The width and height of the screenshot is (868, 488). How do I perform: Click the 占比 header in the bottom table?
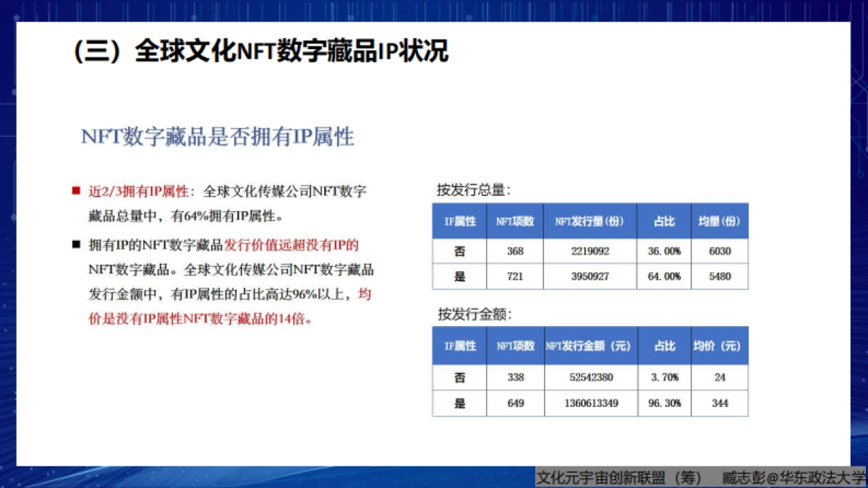(x=663, y=346)
